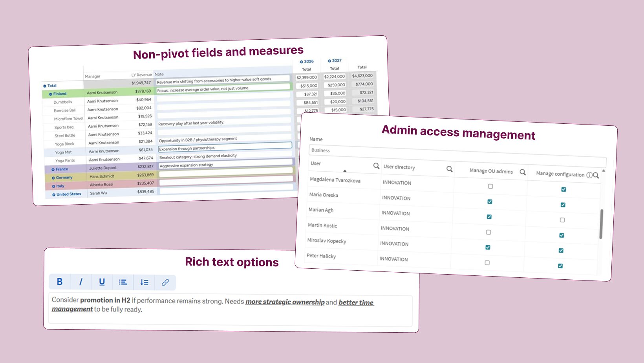This screenshot has height=363, width=644.
Task: Show Manage configuration info icon
Action: tap(589, 175)
